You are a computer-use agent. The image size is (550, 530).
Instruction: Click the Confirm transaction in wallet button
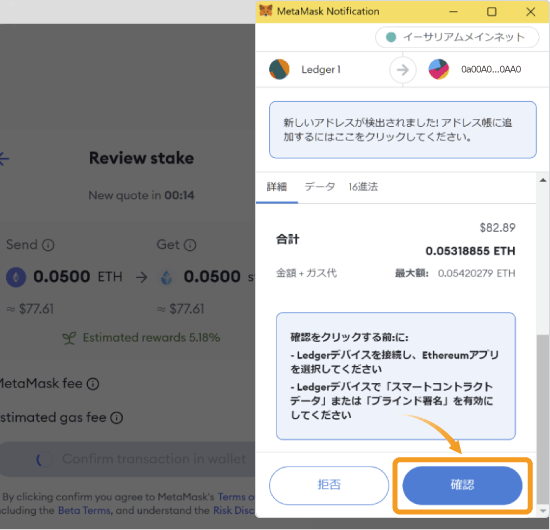tap(128, 459)
